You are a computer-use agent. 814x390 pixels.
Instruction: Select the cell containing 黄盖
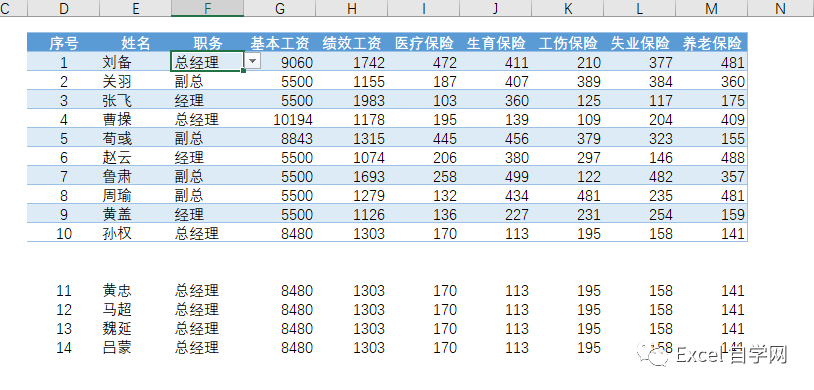[x=135, y=214]
